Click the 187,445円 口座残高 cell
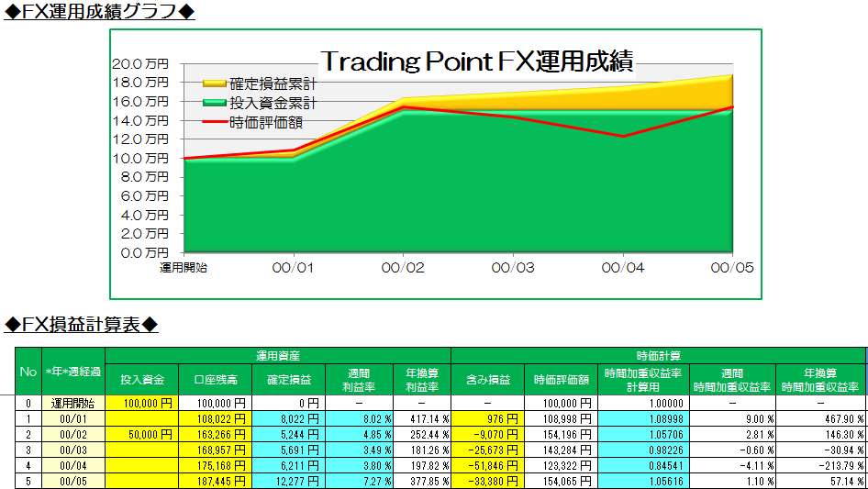The height and width of the screenshot is (489, 868). (216, 481)
